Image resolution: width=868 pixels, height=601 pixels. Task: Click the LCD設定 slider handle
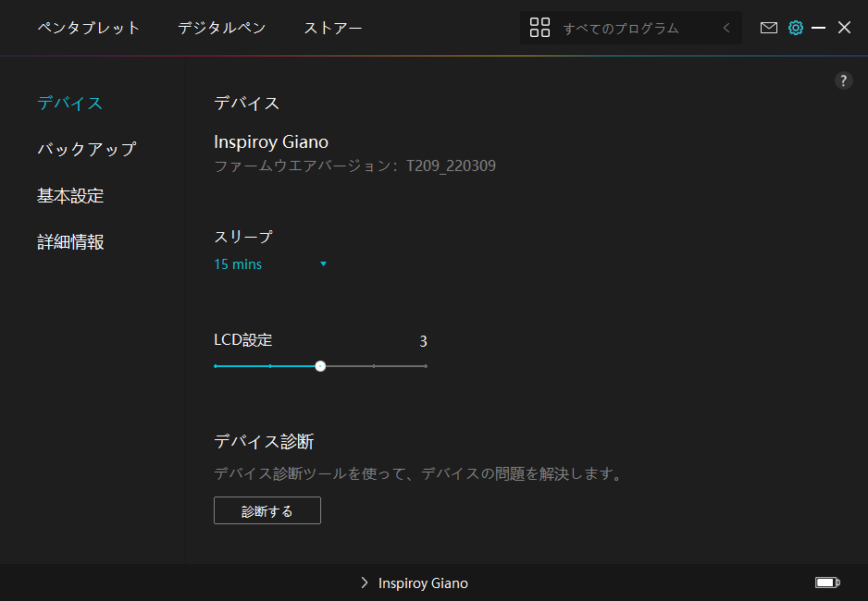point(320,366)
